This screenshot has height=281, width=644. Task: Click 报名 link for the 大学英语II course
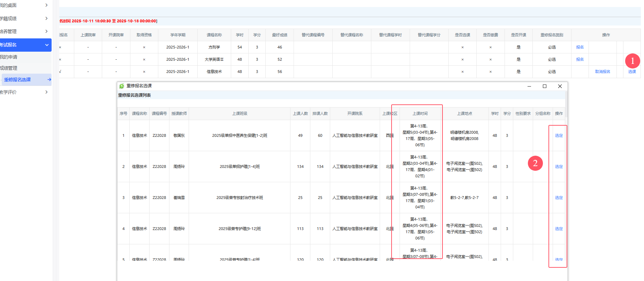pos(579,59)
